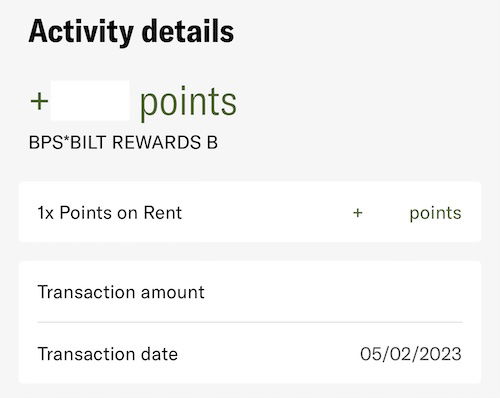Click the year 2023 in transaction date

pos(441,354)
